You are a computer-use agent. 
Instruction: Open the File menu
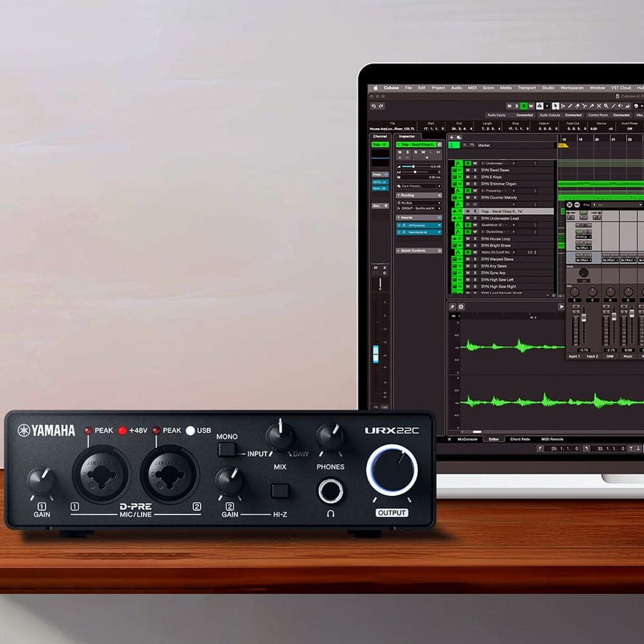pos(409,88)
